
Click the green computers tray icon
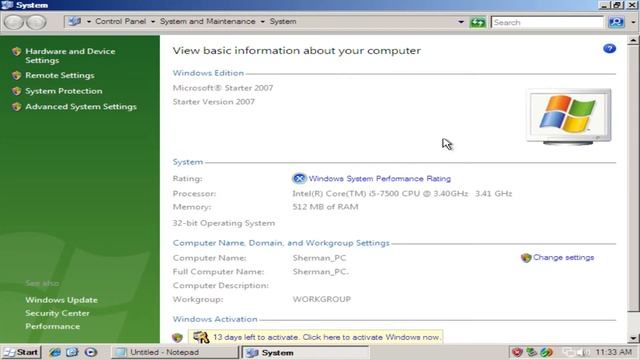pos(531,352)
